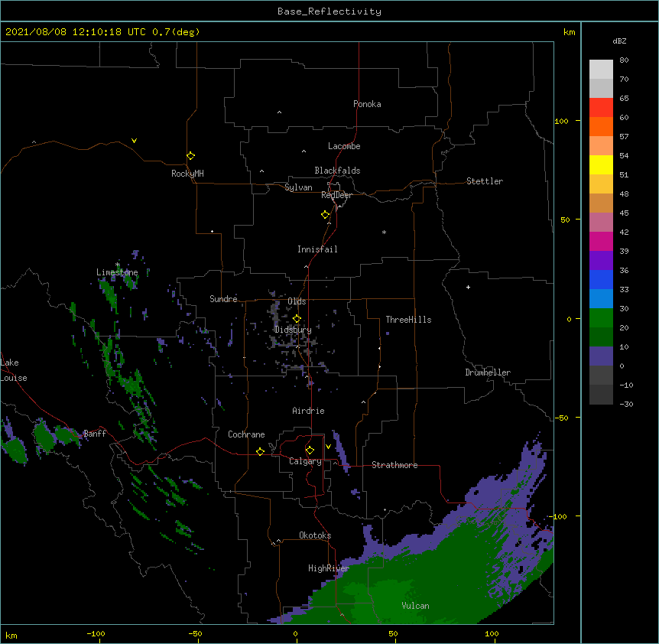Select the 39 dBZ purple legend swatch
This screenshot has height=644, width=659.
(601, 261)
